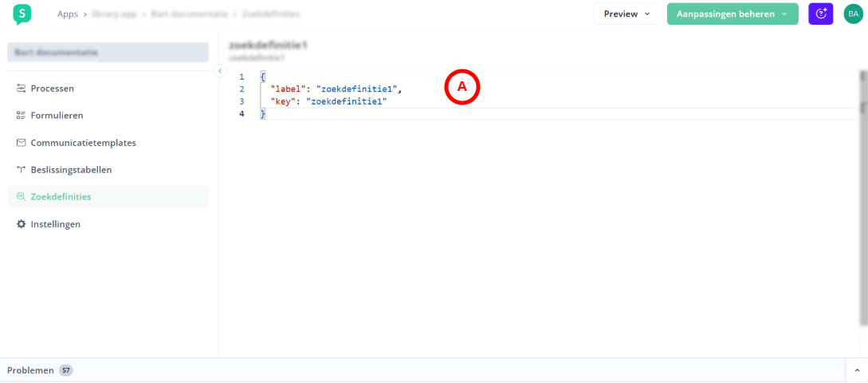Click the green S logo icon
This screenshot has width=868, height=383.
point(22,14)
